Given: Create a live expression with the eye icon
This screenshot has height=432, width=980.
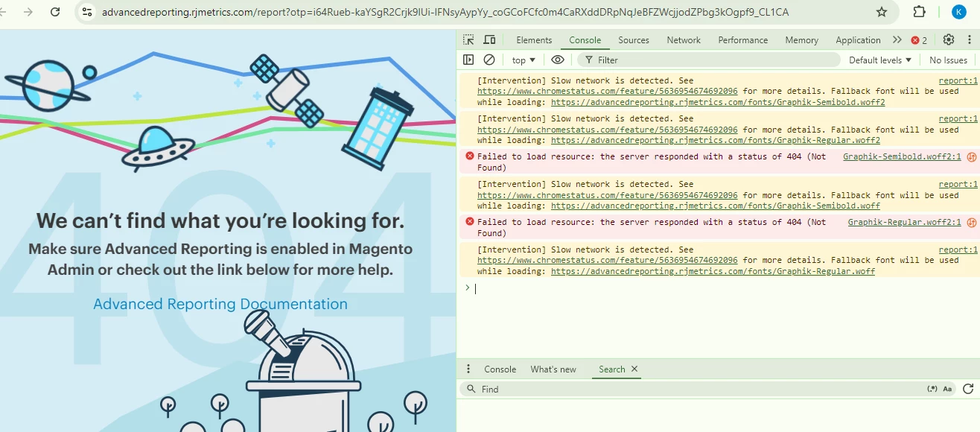Looking at the screenshot, I should pyautogui.click(x=558, y=60).
